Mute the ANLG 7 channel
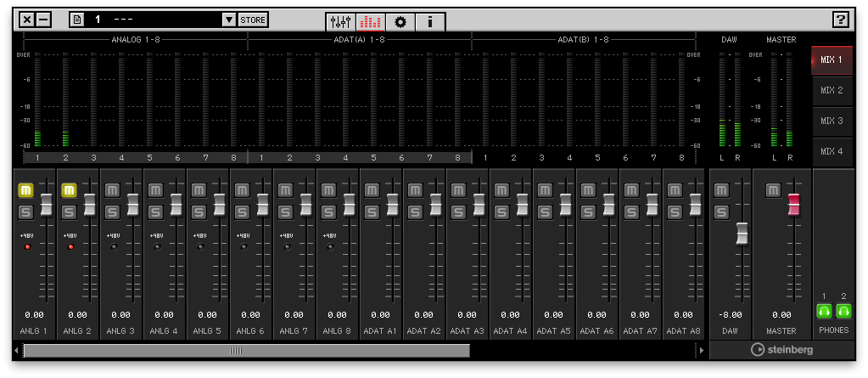Image resolution: width=868 pixels, height=378 pixels. pos(285,190)
